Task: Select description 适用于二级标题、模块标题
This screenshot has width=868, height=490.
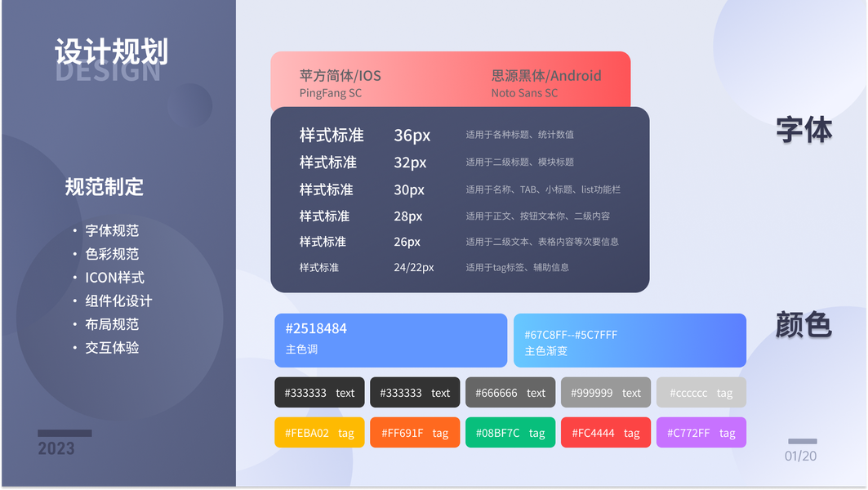Action: click(x=519, y=163)
